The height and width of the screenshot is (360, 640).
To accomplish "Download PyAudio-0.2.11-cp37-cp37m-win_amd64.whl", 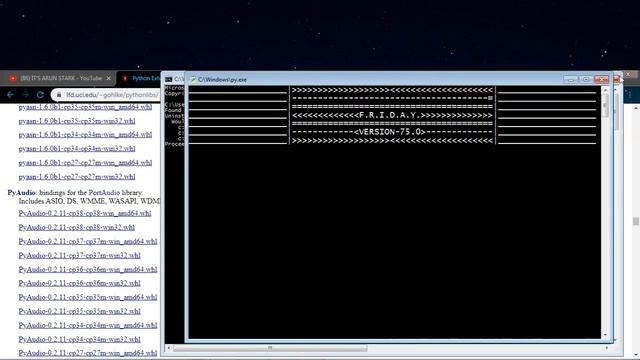I will point(88,241).
